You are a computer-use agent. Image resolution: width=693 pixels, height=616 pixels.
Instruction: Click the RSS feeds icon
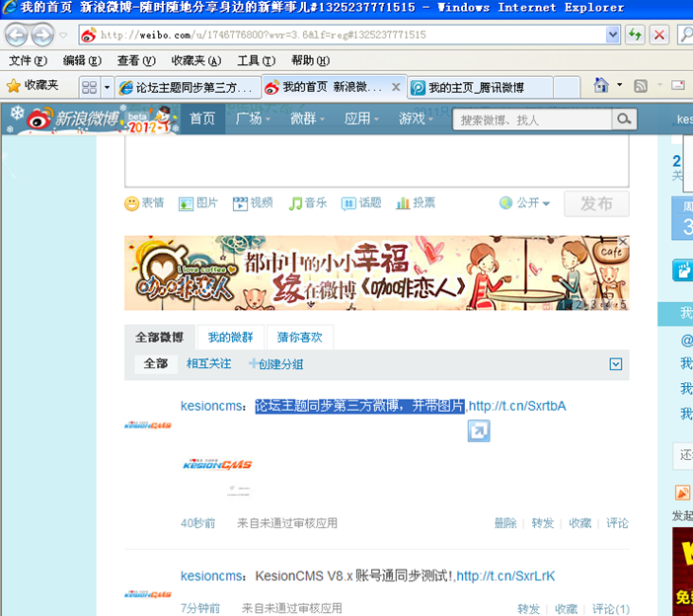(641, 85)
